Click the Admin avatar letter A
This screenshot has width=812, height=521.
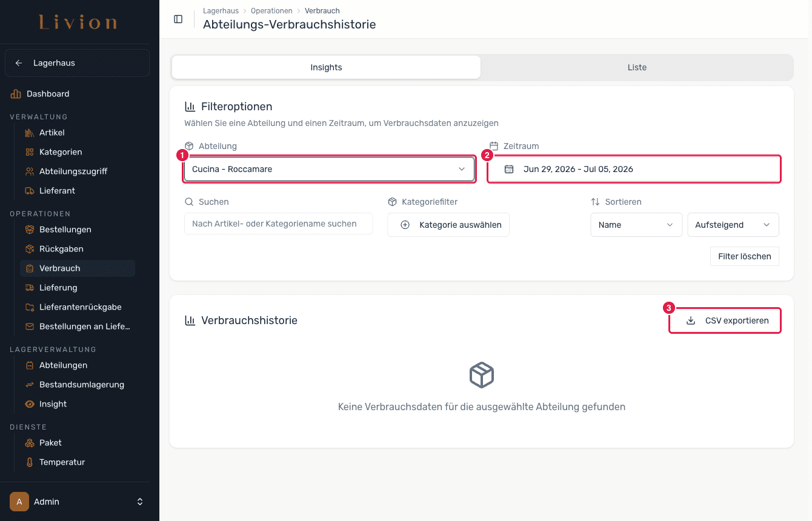coord(19,502)
